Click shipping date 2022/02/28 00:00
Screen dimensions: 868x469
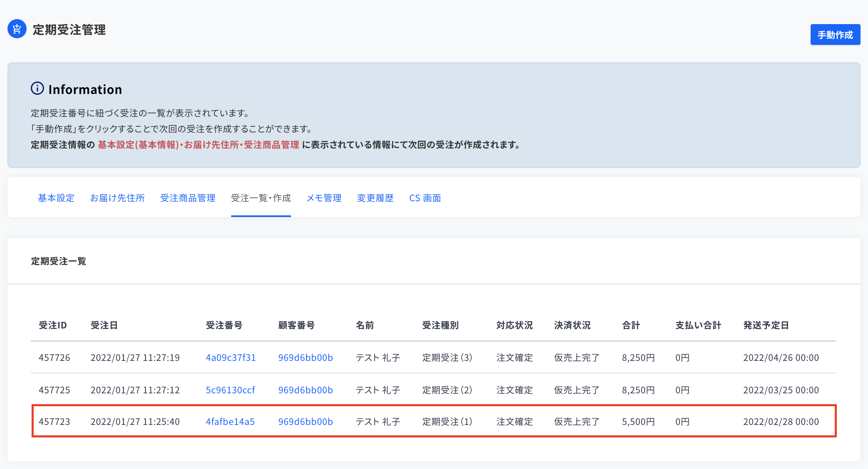(x=781, y=422)
